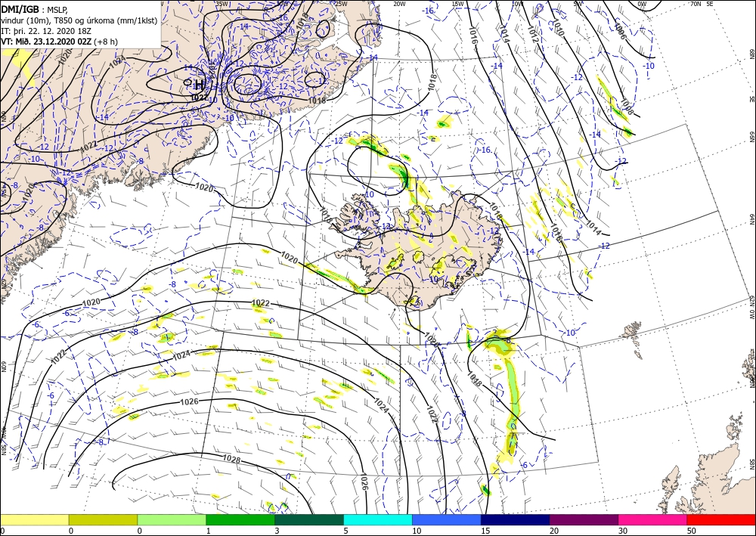Click legend value 20 under the scale
The width and height of the screenshot is (756, 536).
coord(554,531)
